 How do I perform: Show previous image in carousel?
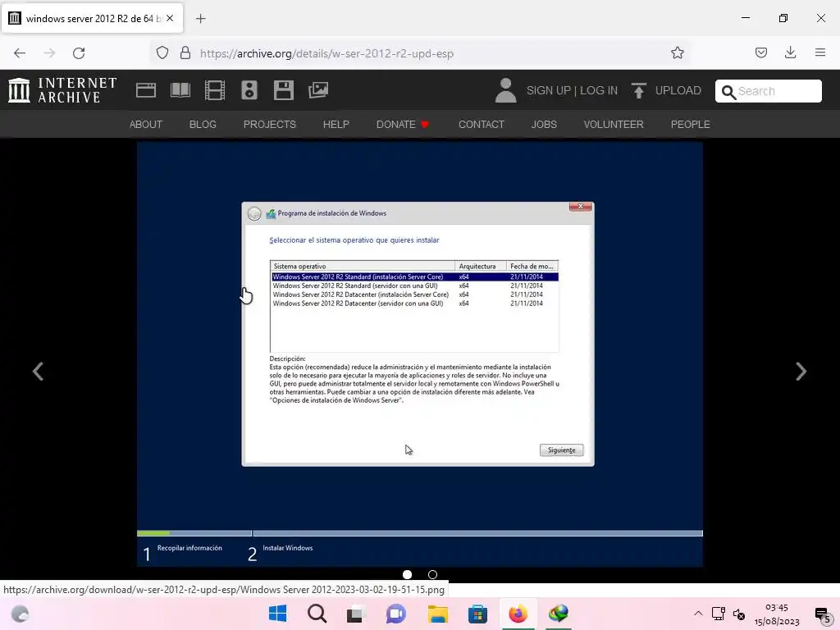(x=38, y=372)
